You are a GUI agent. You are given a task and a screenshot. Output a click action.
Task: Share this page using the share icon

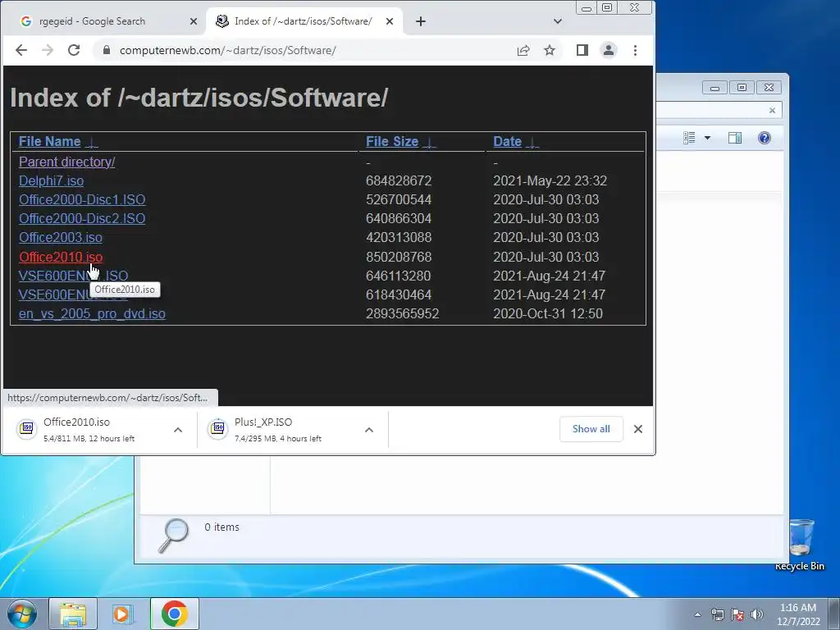pos(523,50)
